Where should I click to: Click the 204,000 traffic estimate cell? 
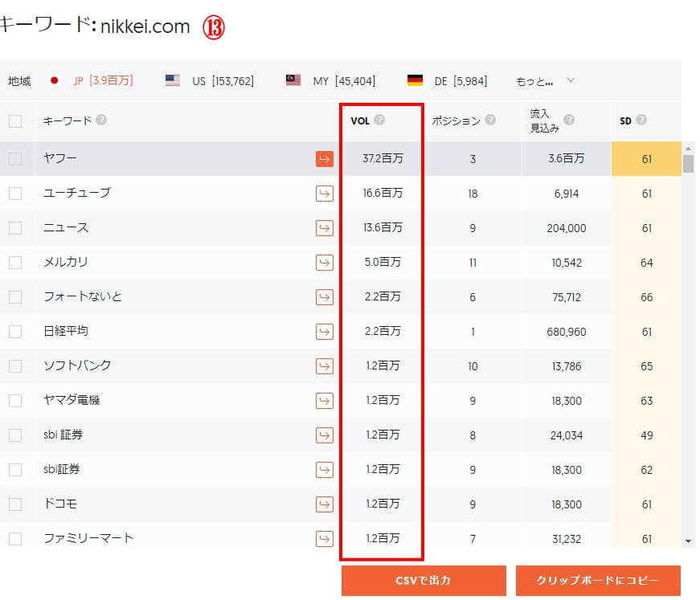coord(566,228)
